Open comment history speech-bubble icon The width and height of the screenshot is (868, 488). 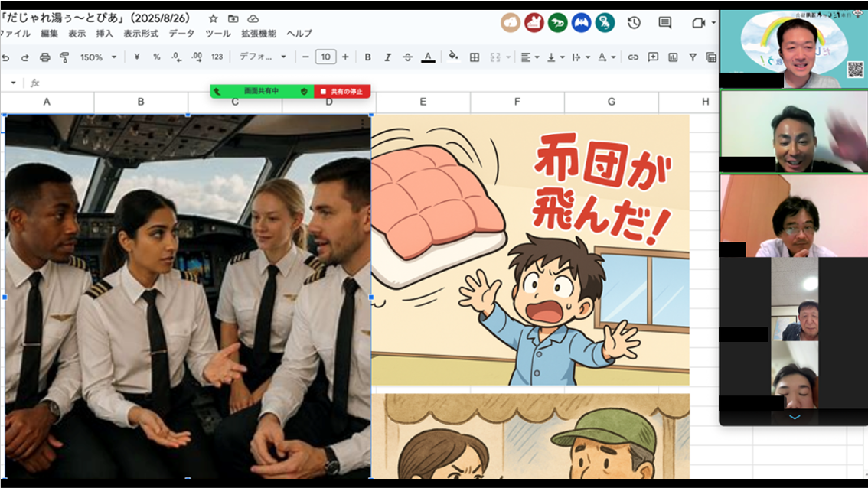pos(665,23)
